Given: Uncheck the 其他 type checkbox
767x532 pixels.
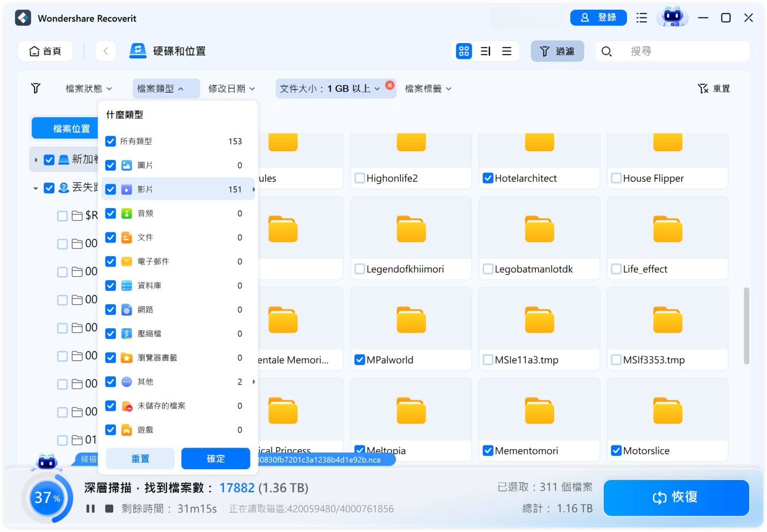Looking at the screenshot, I should pos(111,382).
